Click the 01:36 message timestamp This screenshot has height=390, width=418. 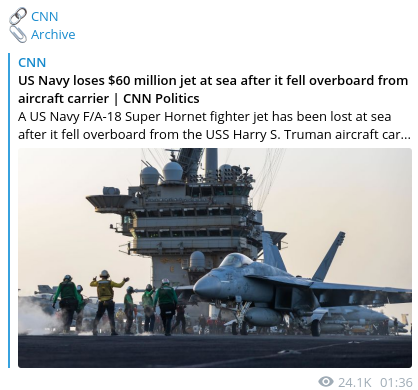coord(396,382)
